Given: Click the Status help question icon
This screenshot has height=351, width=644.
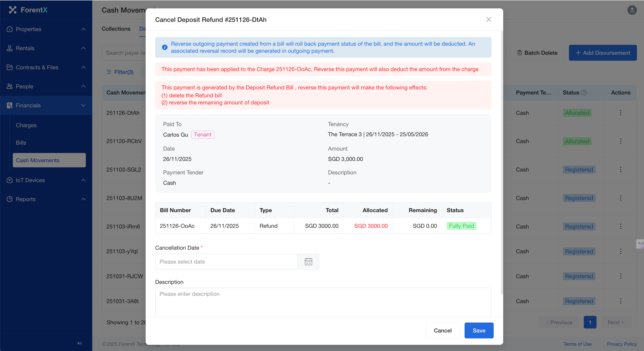Looking at the screenshot, I should [584, 92].
